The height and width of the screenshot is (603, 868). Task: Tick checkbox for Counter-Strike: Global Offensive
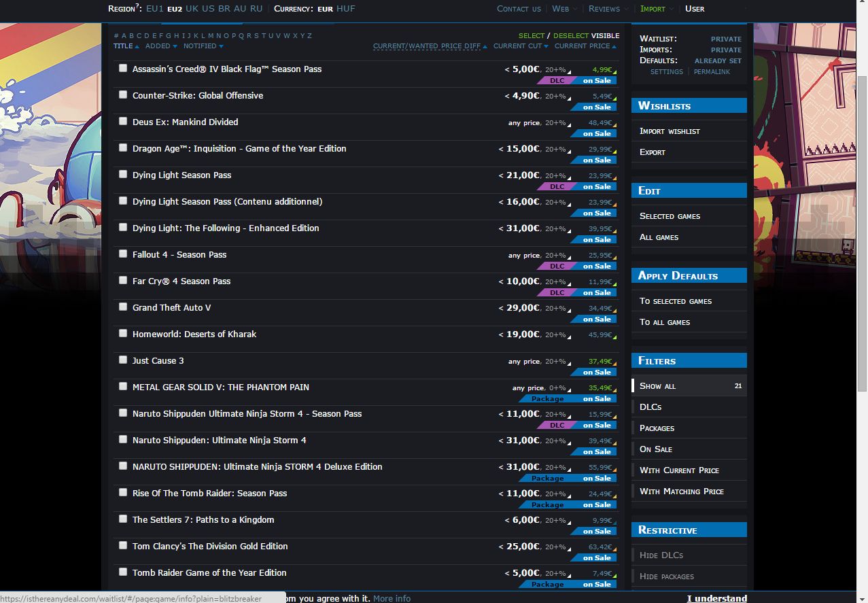coord(123,94)
